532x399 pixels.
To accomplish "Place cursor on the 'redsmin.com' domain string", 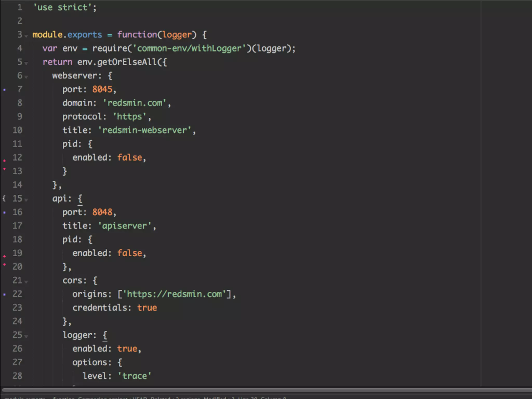I will coord(135,103).
